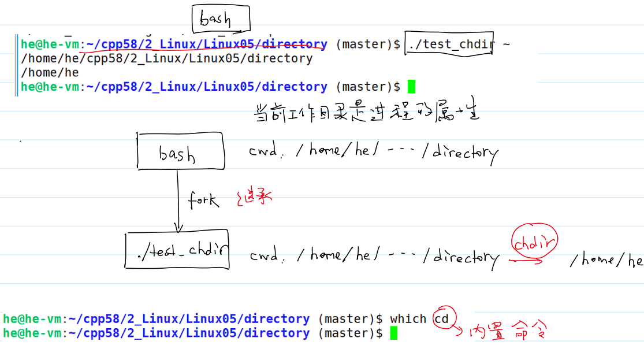This screenshot has height=345, width=644.
Task: Click the handwritten heading '当前工作目录是进程的属性'
Action: point(366,110)
